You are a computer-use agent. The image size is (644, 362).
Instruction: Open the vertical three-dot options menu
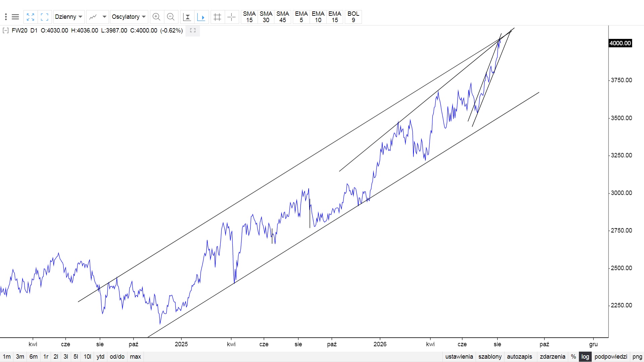(6, 17)
